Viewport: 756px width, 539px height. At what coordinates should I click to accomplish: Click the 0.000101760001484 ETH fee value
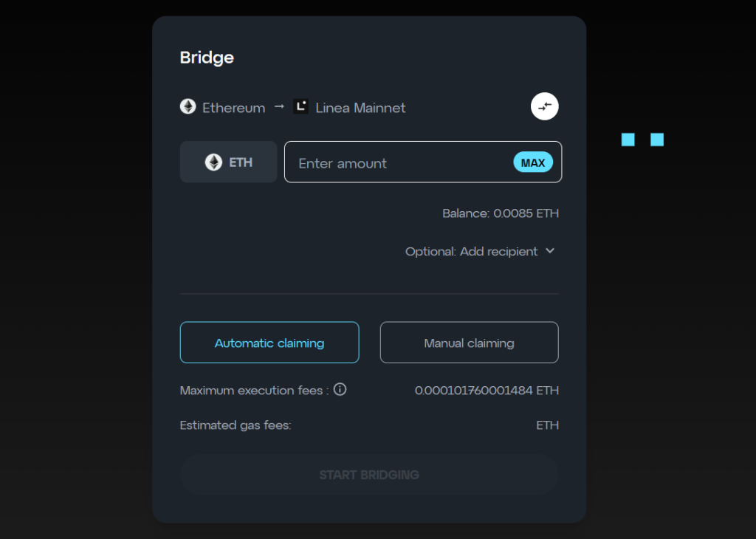tap(487, 390)
